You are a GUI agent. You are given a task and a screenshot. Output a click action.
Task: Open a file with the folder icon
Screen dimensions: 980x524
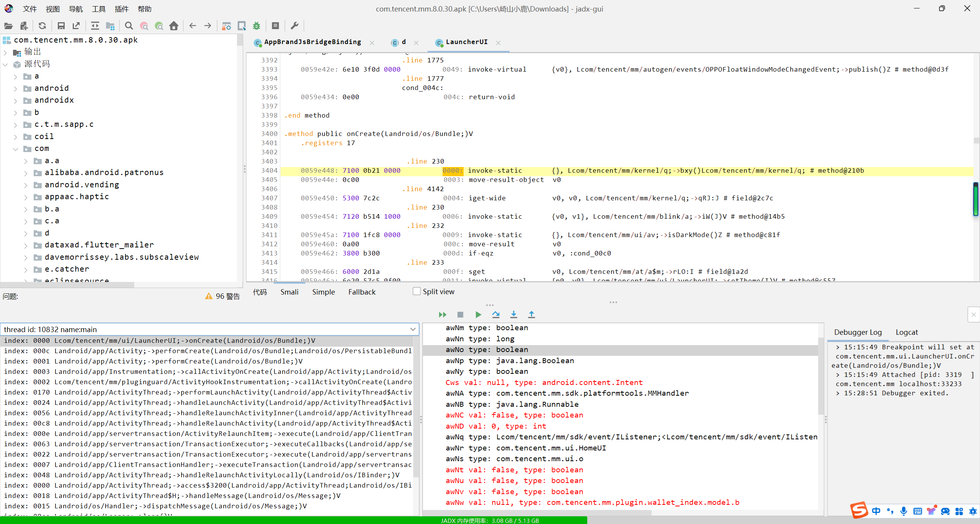8,26
